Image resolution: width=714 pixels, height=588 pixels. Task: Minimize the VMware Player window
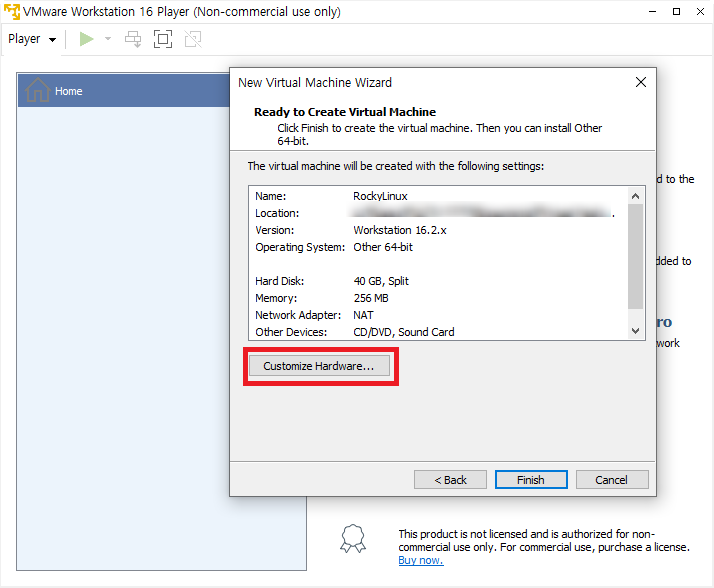coord(653,11)
